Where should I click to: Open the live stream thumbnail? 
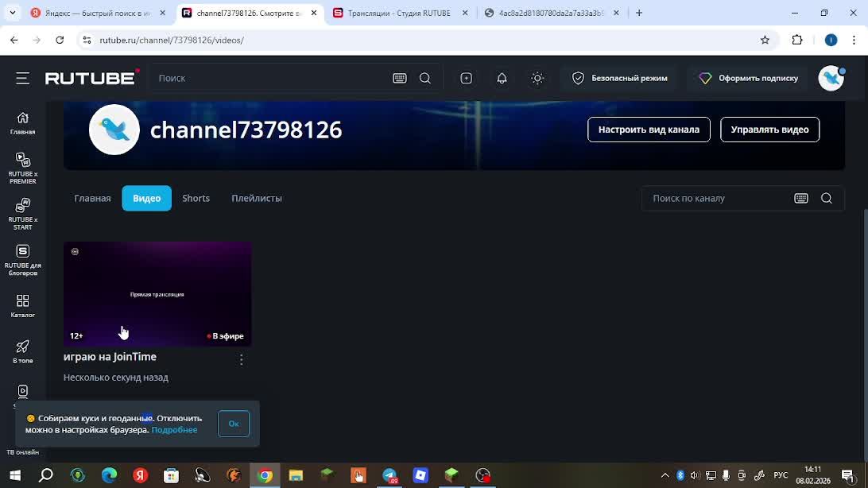(x=157, y=294)
